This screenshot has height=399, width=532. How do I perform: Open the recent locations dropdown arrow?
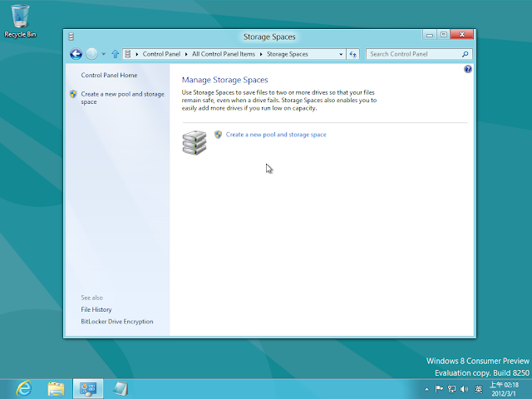103,54
